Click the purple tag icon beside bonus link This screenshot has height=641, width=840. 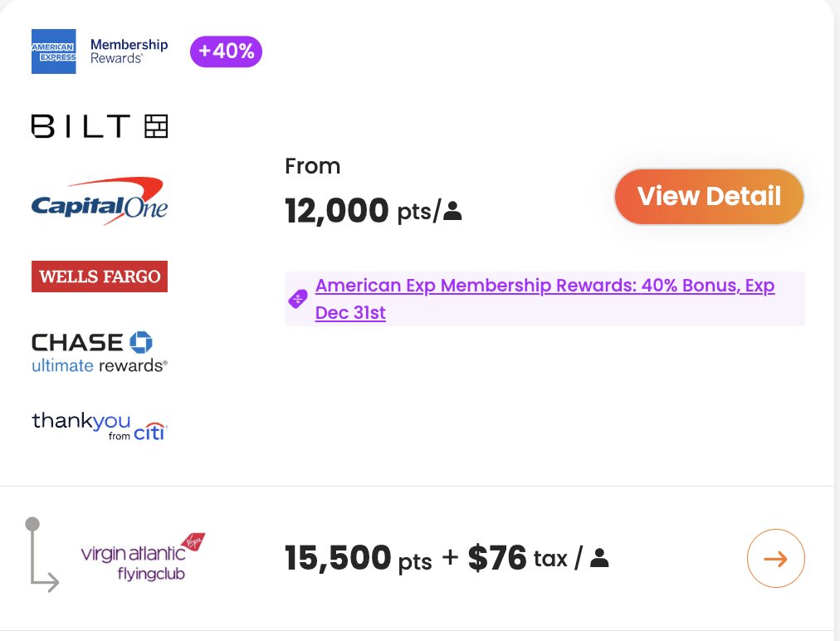tap(298, 299)
